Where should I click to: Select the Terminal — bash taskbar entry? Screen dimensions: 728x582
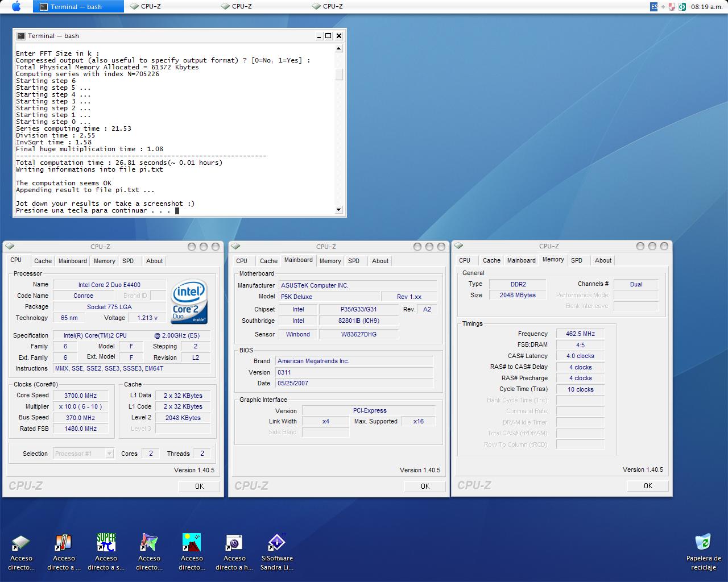78,7
